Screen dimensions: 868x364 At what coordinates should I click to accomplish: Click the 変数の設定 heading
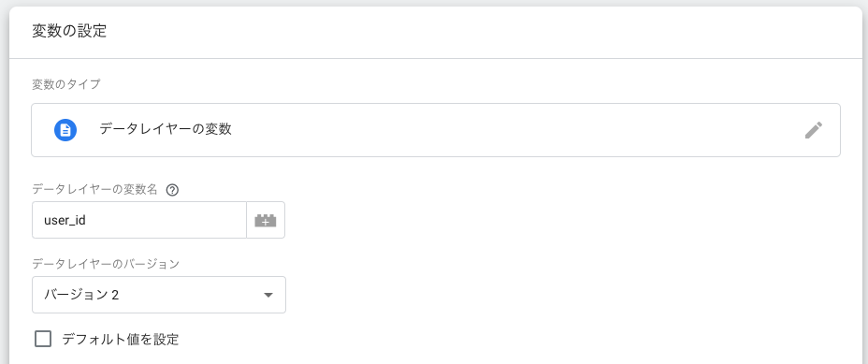[x=69, y=31]
